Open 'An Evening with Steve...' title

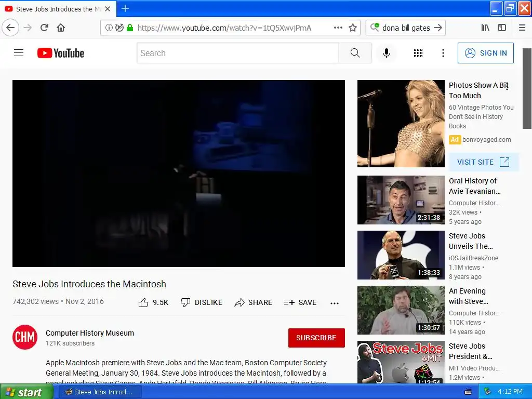pos(469,296)
